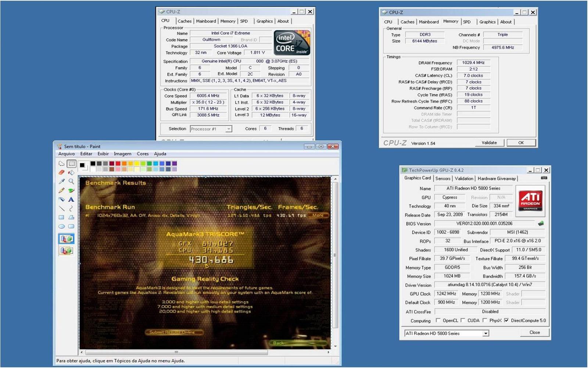588x368 pixels.
Task: Open Graphics tab in processor CPU-Z window
Action: click(x=265, y=21)
